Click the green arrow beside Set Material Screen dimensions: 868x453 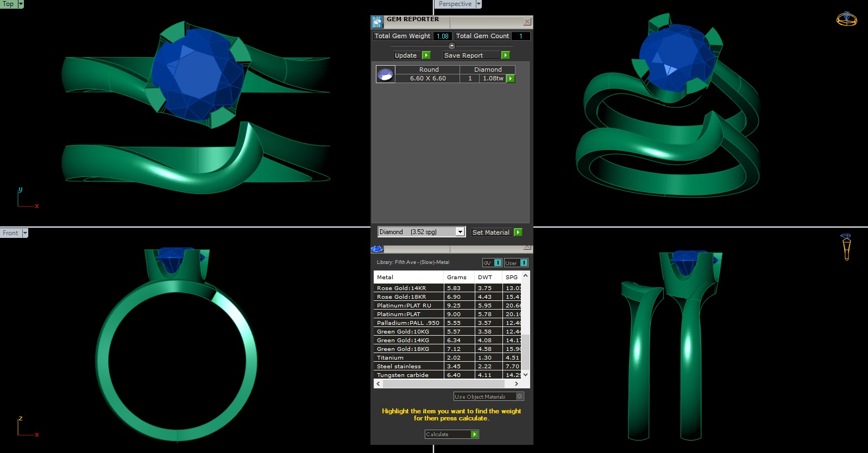518,232
